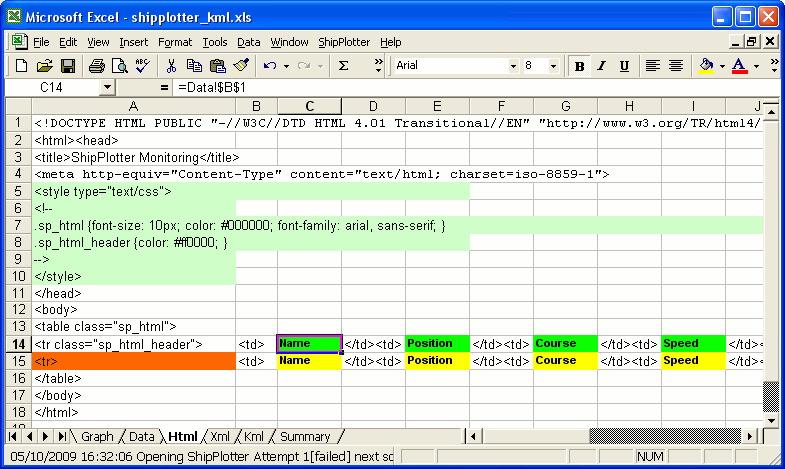785x469 pixels.
Task: Switch to the Data sheet tab
Action: tap(142, 436)
